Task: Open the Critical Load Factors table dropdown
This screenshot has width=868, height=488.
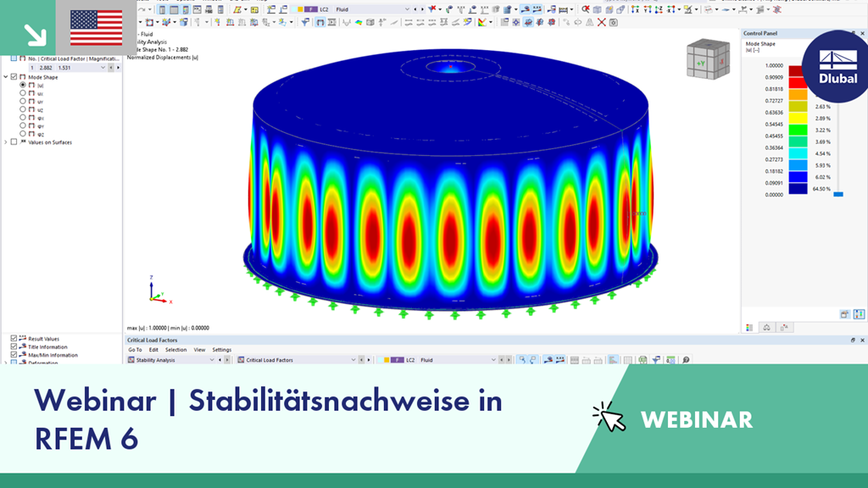Action: coord(353,359)
